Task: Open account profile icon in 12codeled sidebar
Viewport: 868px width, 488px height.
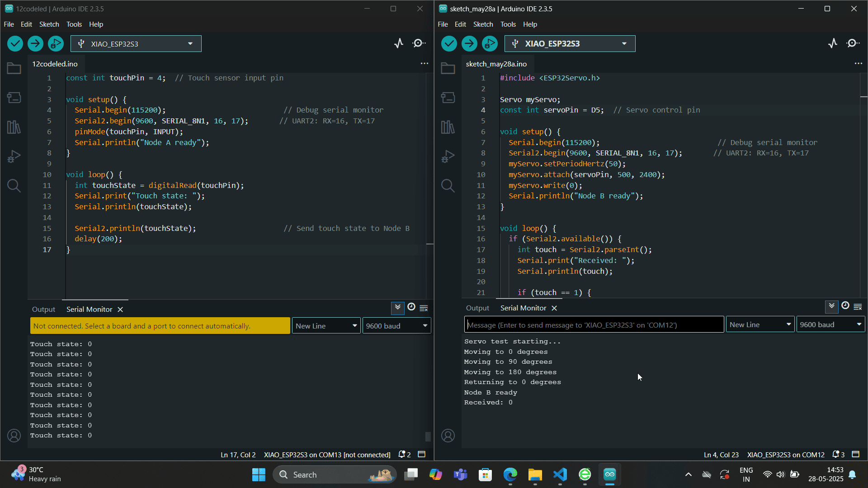Action: (14, 436)
